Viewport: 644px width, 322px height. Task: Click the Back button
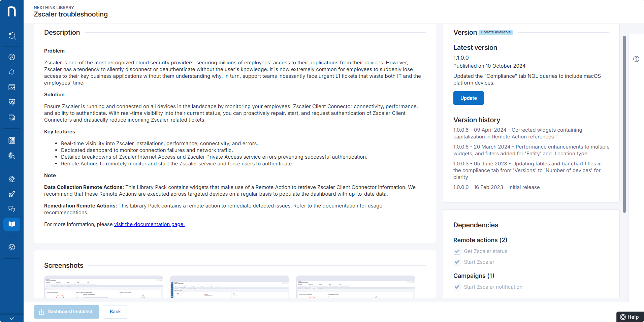115,312
